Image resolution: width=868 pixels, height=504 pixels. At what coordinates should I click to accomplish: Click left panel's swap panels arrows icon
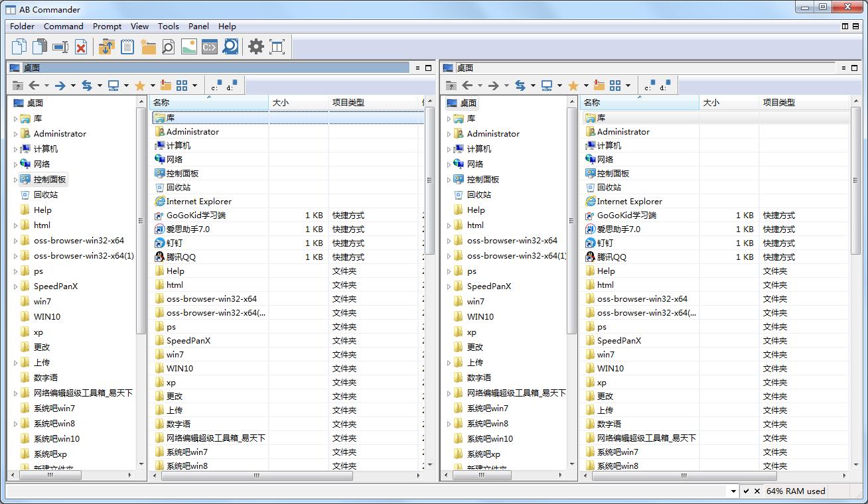coord(87,86)
